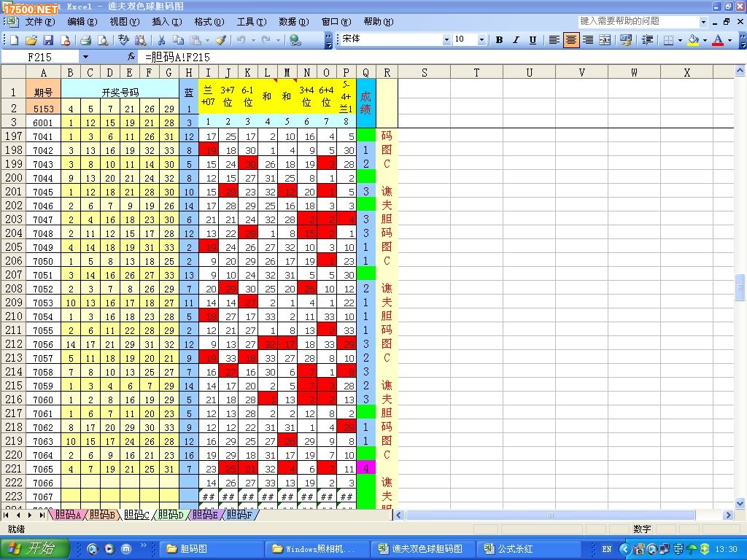
Task: Switch to the 胆码A sheet tab
Action: coord(68,515)
